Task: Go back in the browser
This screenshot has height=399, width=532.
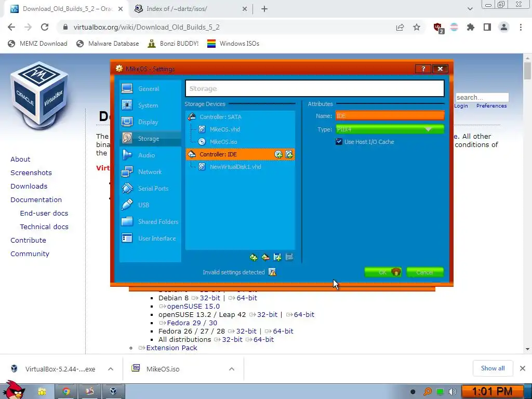Action: pos(11,27)
